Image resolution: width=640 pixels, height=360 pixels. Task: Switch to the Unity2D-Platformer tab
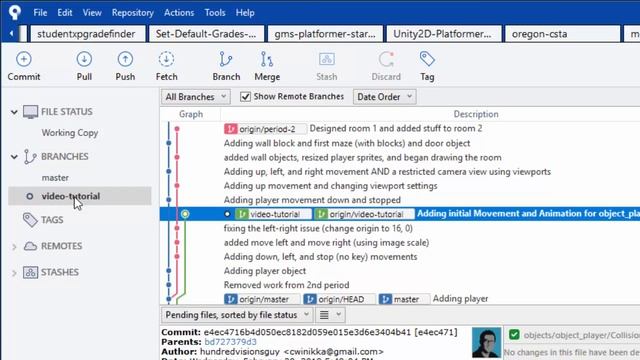click(x=444, y=34)
